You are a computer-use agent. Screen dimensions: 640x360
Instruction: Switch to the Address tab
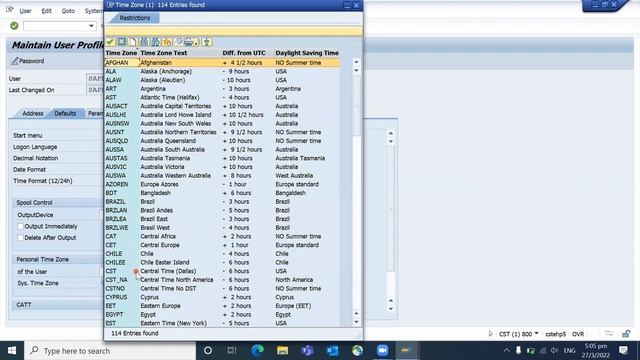coord(33,113)
